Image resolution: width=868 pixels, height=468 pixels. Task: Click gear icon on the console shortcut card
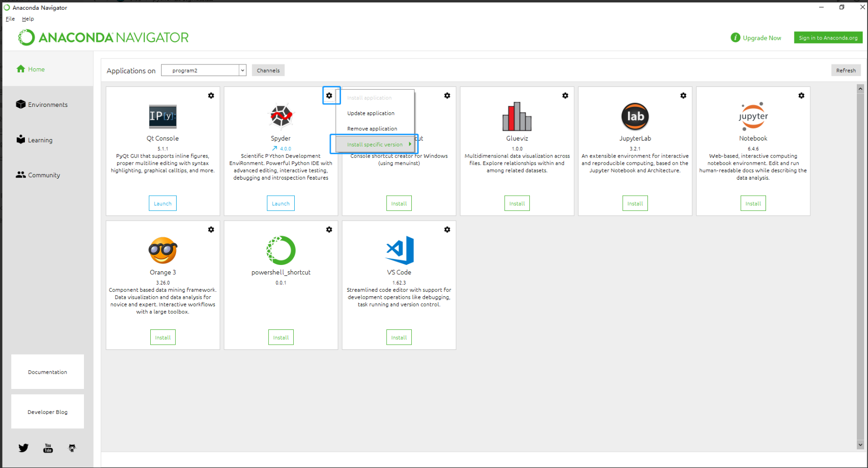point(447,96)
